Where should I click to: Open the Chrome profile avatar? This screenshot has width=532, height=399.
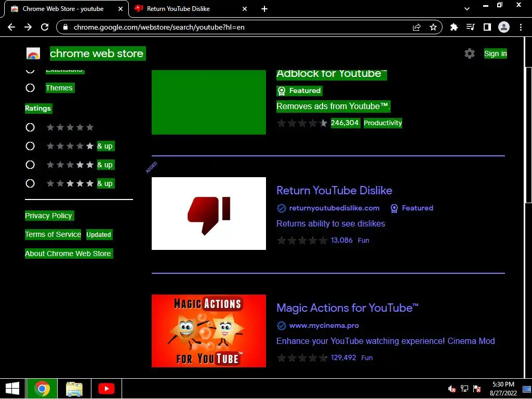pos(504,27)
